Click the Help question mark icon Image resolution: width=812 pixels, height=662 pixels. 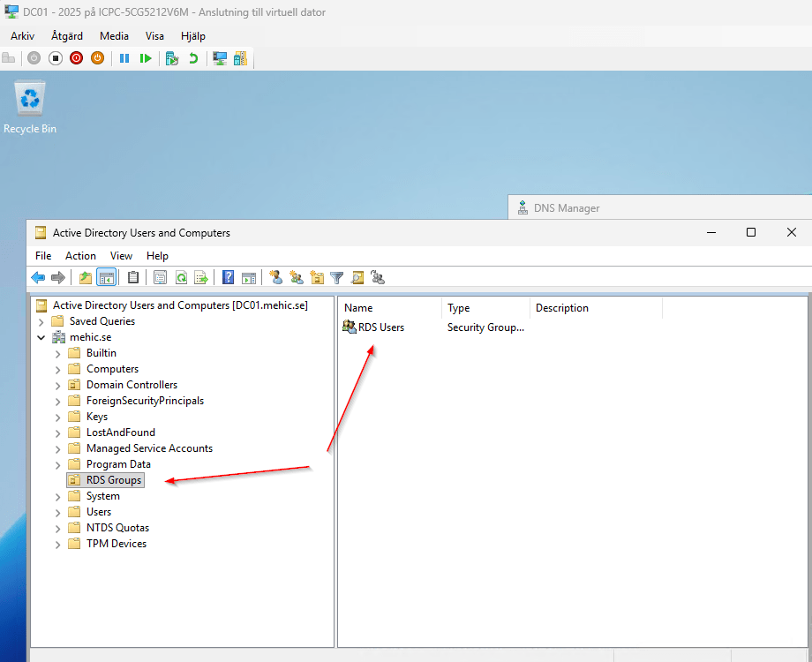pos(229,278)
